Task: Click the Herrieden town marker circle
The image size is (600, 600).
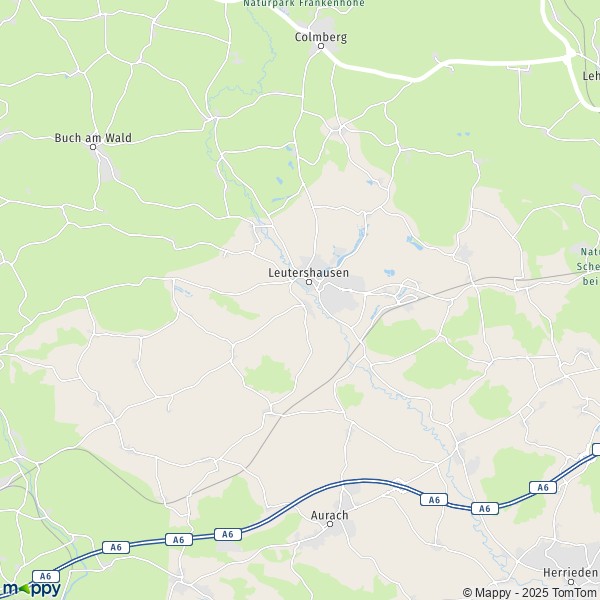Action: click(571, 582)
